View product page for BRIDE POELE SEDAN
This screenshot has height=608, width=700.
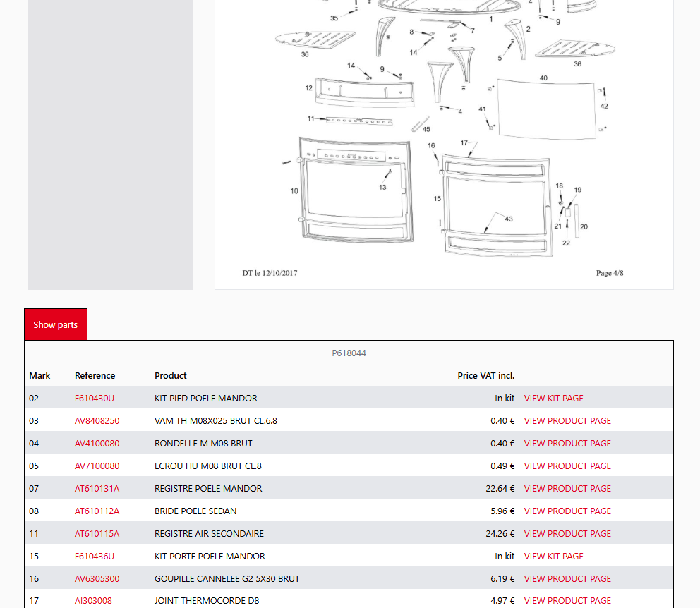pos(567,511)
